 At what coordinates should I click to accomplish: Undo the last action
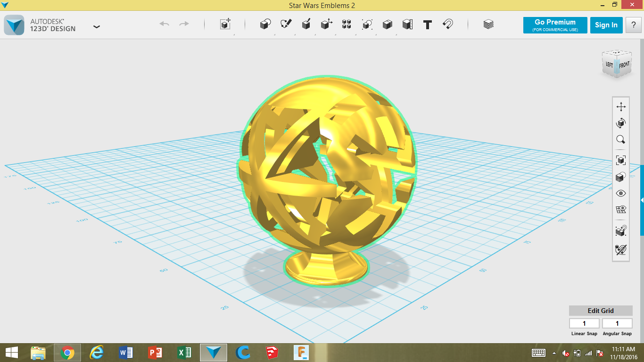point(164,24)
